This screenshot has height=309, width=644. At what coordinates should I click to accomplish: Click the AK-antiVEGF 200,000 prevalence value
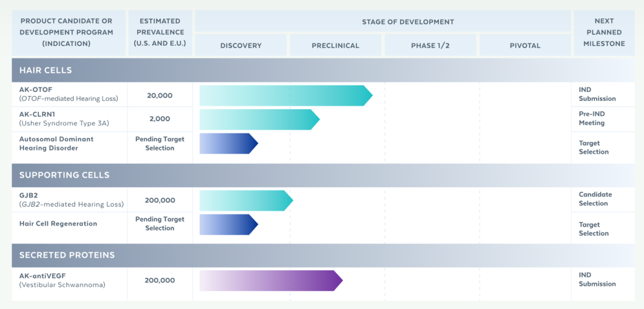tap(160, 280)
